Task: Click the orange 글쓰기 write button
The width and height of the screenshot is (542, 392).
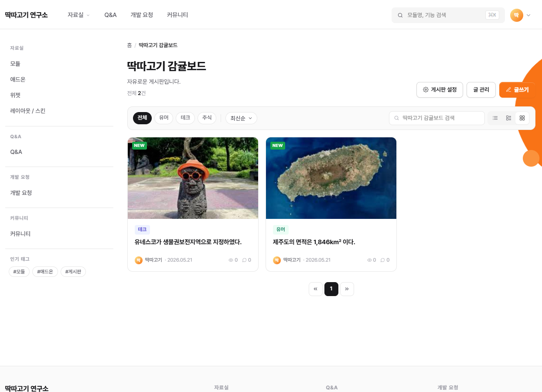Action: pos(517,90)
